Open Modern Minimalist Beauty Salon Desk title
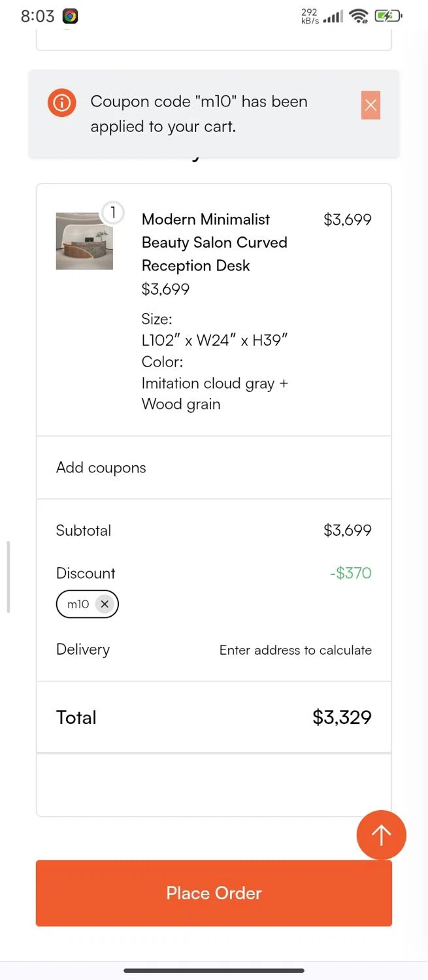 tap(214, 242)
